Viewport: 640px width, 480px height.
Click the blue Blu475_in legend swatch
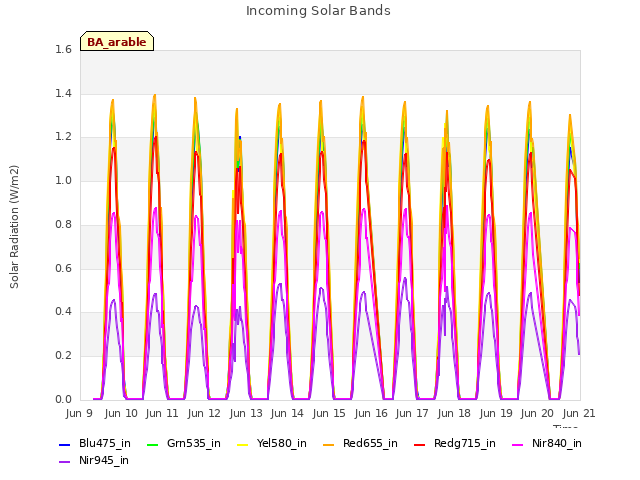(64, 444)
